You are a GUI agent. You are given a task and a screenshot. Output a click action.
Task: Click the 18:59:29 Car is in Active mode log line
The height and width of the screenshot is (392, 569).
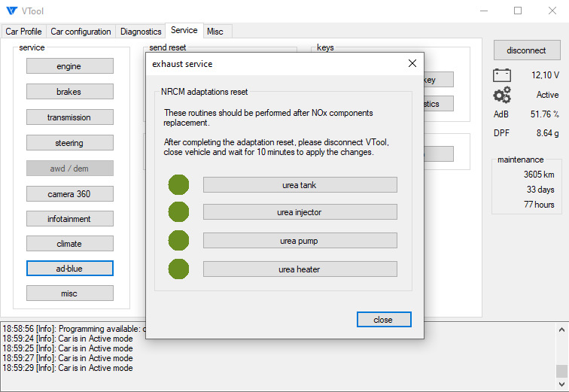68,368
